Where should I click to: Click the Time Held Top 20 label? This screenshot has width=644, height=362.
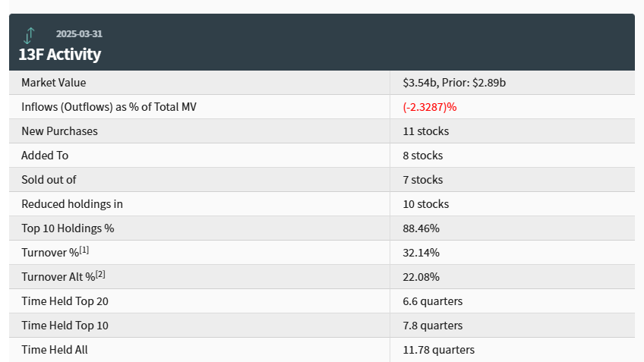tap(65, 301)
